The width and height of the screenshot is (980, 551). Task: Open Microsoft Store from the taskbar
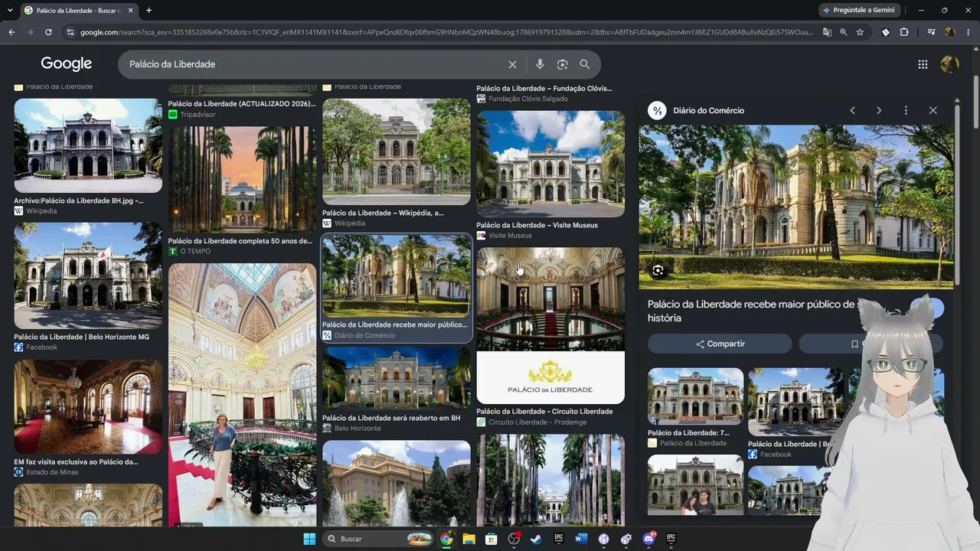click(492, 539)
